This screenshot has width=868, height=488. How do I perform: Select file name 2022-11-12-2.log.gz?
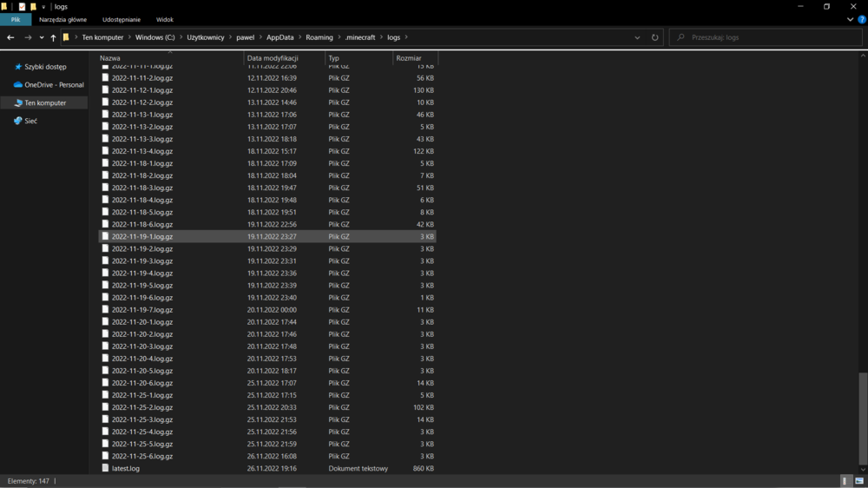[142, 102]
